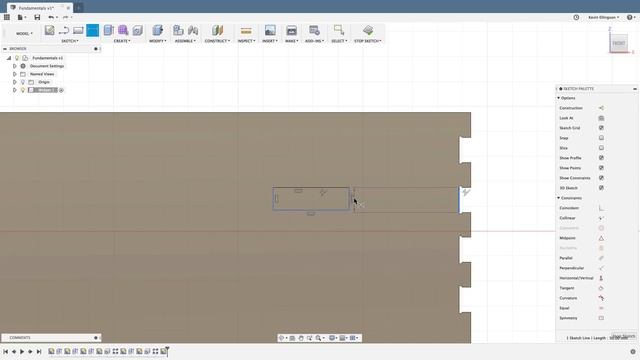
Task: Undo the last action
Action: coord(51,17)
